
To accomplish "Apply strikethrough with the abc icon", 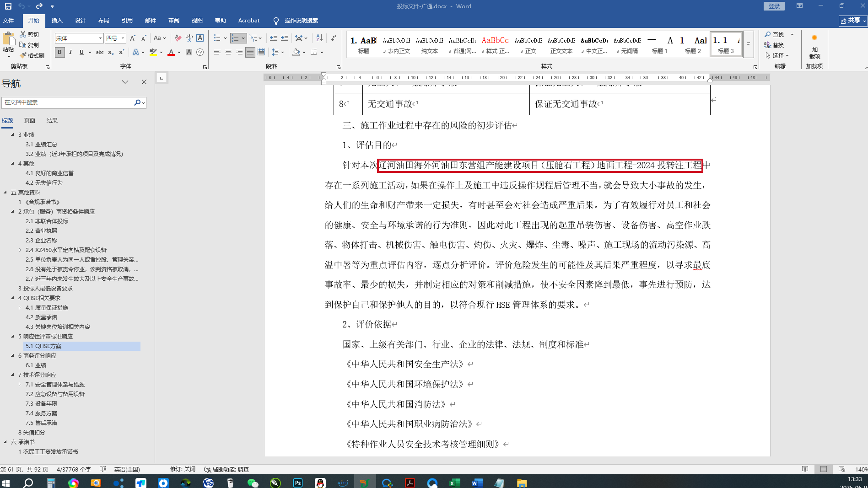I will pyautogui.click(x=100, y=53).
